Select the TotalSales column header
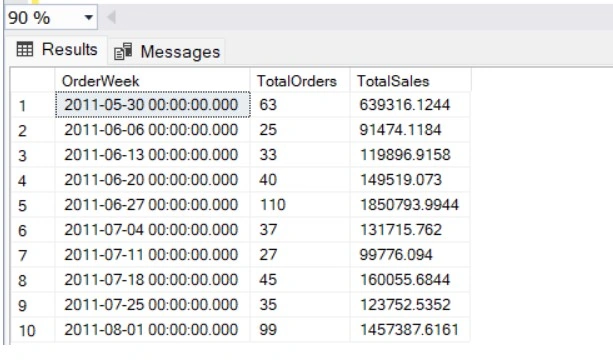This screenshot has width=613, height=362. tap(410, 81)
